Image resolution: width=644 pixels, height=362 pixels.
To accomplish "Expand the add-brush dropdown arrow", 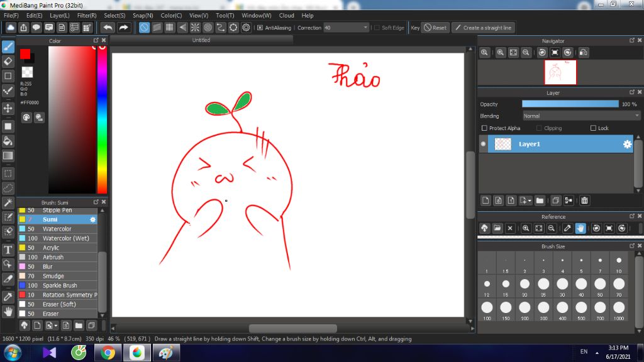I will [x=55, y=326].
